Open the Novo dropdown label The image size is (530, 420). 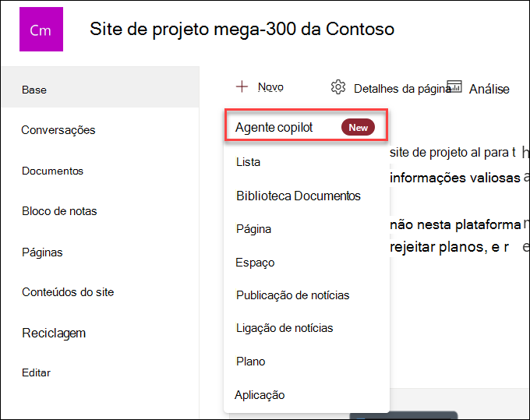click(270, 86)
